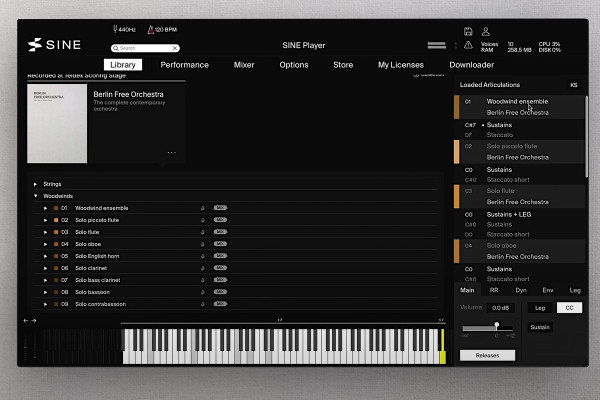
Task: Click the mic icon in Solo contrabassoon row
Action: coord(203,304)
